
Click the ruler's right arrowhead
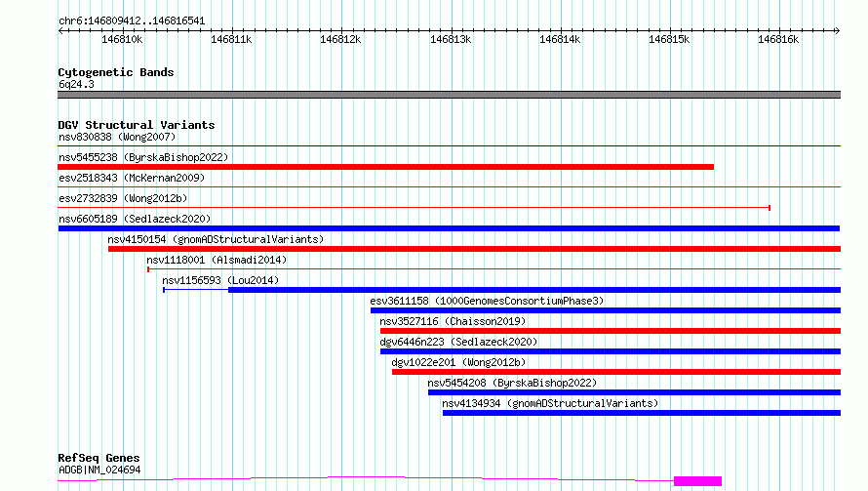pos(837,30)
